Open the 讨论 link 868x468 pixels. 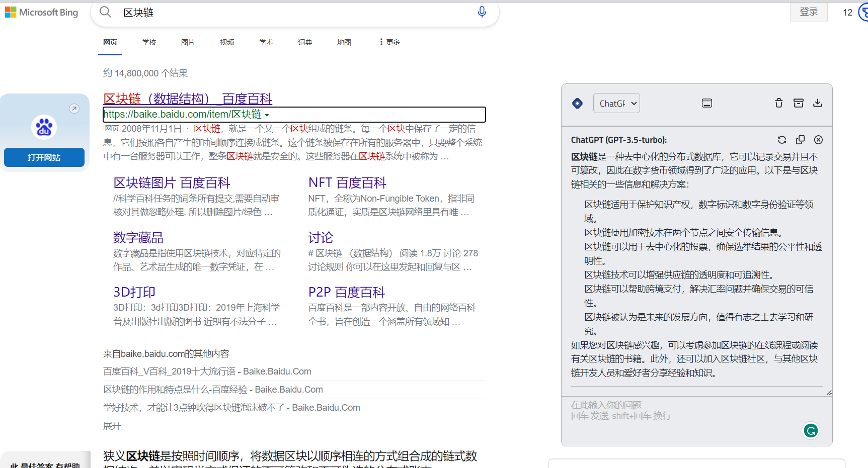click(321, 237)
